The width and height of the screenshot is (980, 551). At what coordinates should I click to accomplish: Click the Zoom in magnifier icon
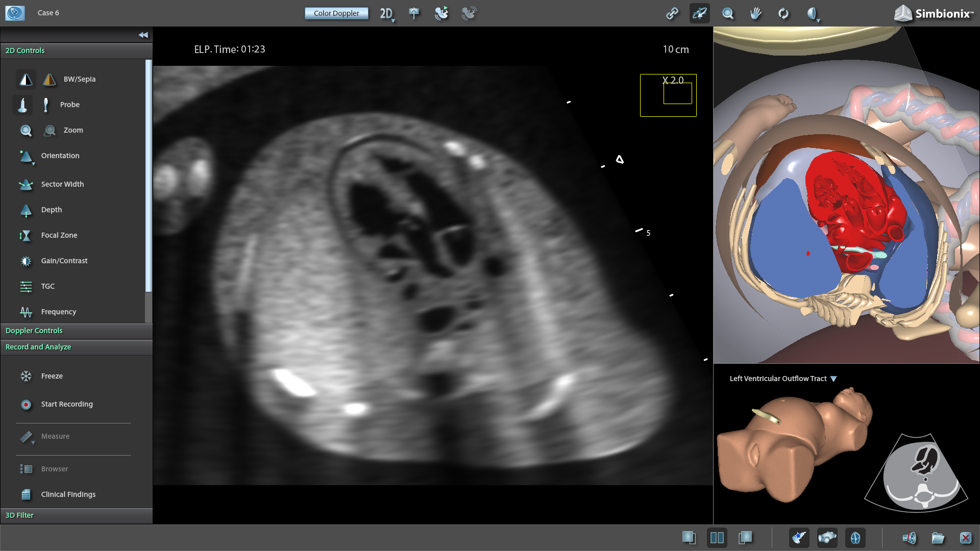26,130
